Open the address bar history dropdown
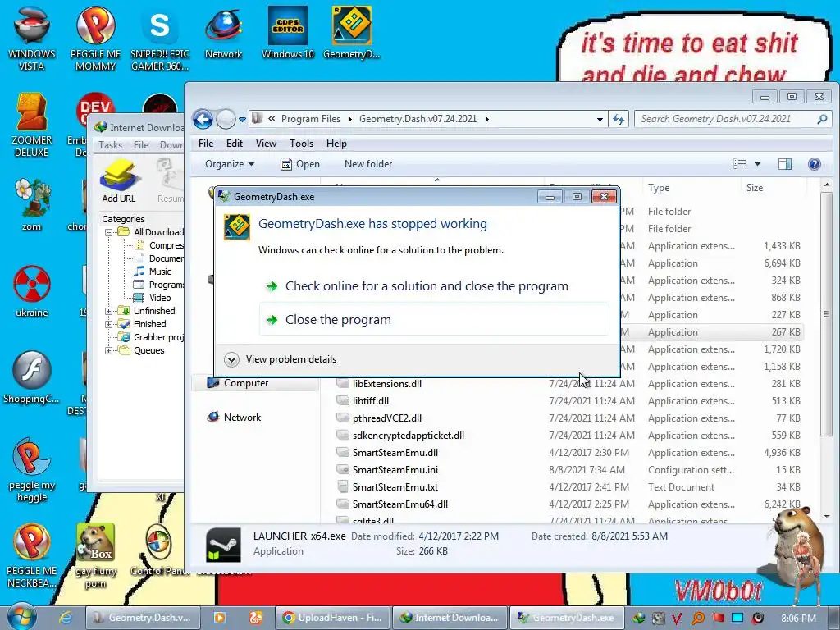The width and height of the screenshot is (840, 630). [x=600, y=119]
